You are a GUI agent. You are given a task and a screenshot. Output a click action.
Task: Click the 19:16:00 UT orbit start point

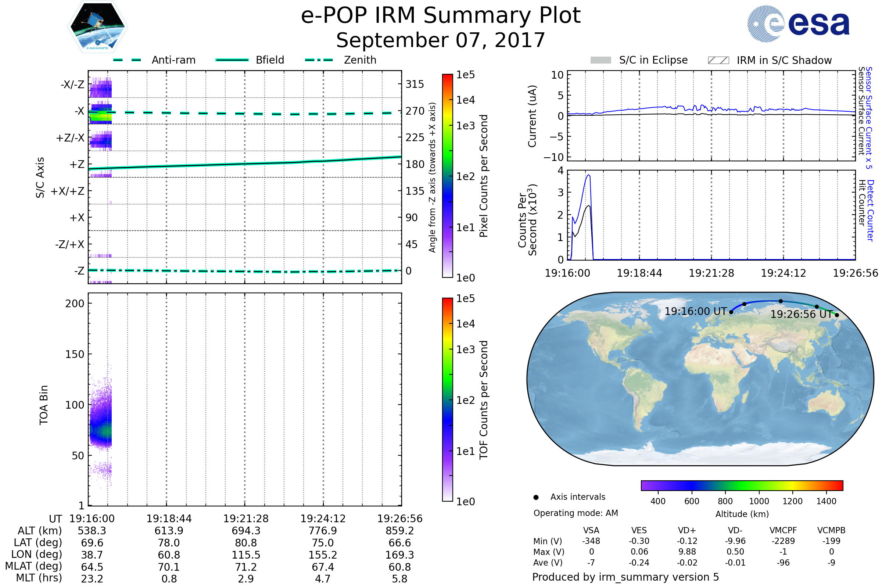(731, 312)
